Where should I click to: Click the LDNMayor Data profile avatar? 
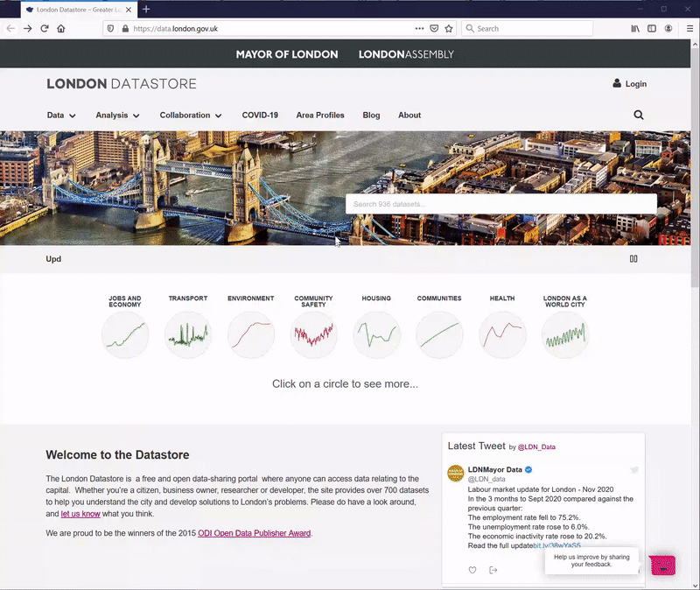456,474
